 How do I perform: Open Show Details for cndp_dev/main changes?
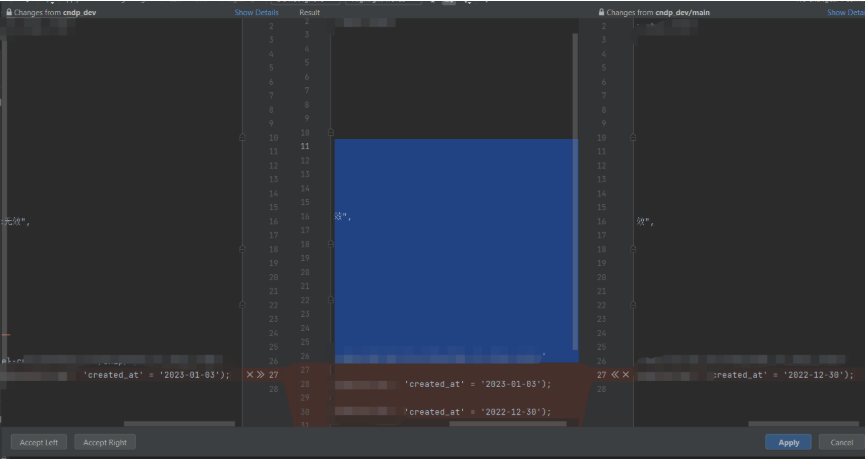[x=846, y=12]
